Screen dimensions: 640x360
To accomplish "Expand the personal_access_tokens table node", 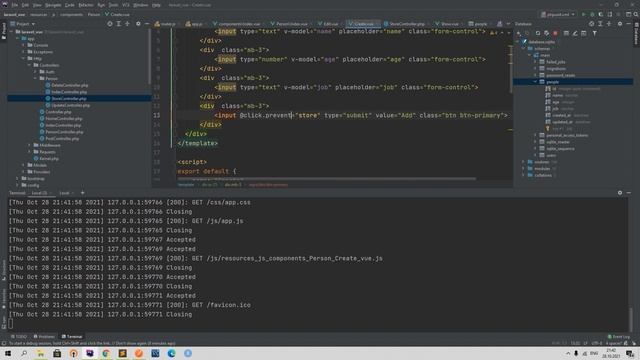I will [x=536, y=135].
